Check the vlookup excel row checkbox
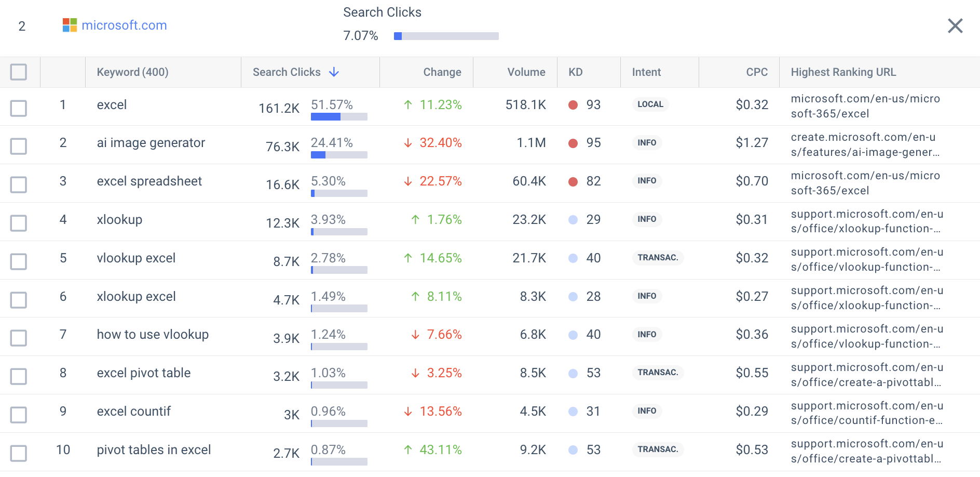The height and width of the screenshot is (477, 980). click(x=19, y=261)
